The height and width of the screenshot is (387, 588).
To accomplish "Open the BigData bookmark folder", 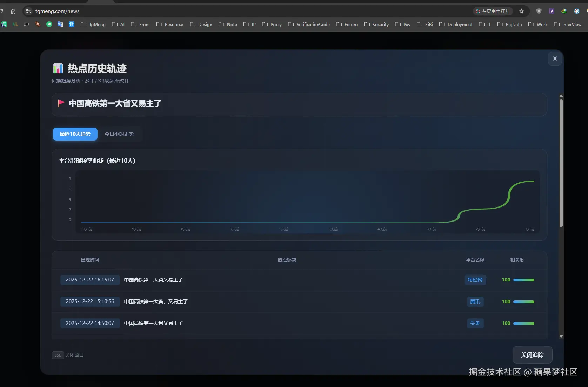I will pos(510,24).
